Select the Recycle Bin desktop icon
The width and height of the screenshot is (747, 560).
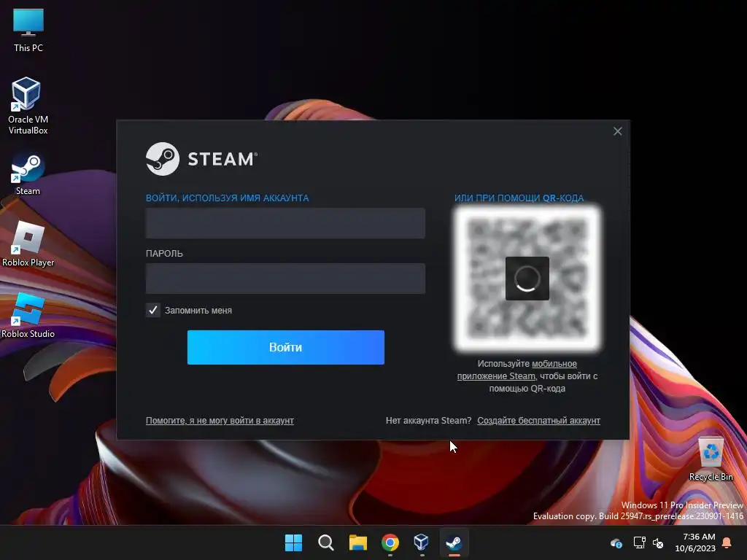(711, 459)
